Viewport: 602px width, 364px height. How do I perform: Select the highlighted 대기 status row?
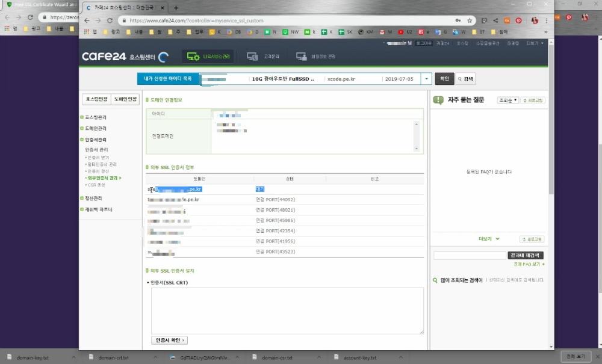(285, 189)
